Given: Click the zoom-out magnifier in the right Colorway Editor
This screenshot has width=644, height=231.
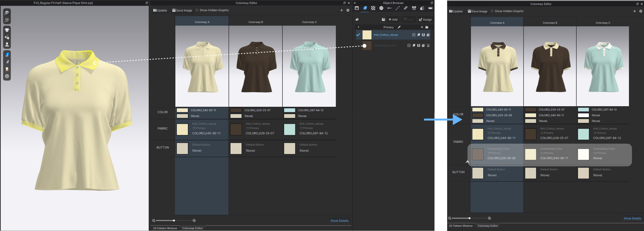Looking at the screenshot, I should (450, 218).
